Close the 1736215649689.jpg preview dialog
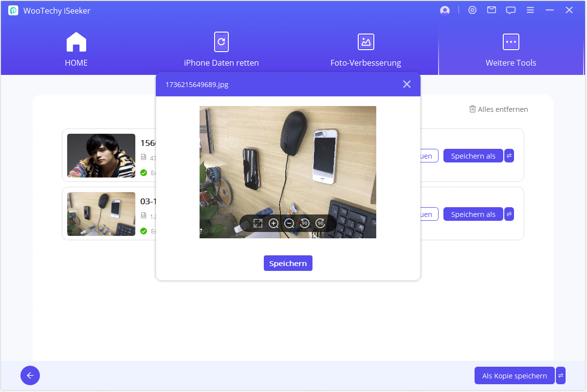Image resolution: width=587 pixels, height=392 pixels. click(407, 84)
